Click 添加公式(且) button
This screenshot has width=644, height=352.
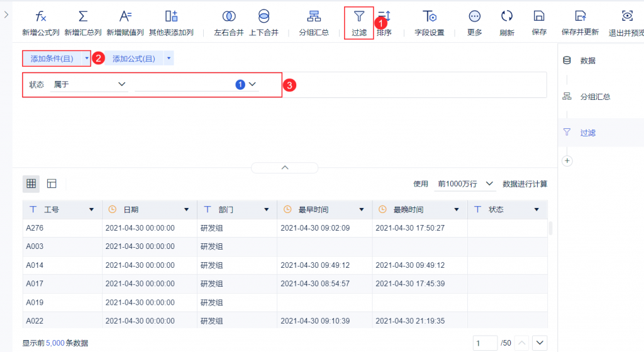pyautogui.click(x=134, y=58)
